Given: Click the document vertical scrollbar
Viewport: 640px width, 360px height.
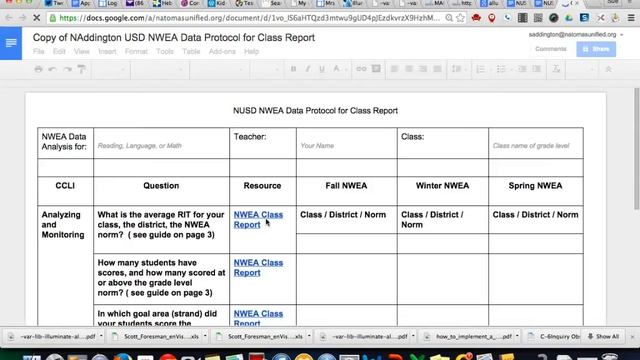Looking at the screenshot, I should click(x=637, y=149).
